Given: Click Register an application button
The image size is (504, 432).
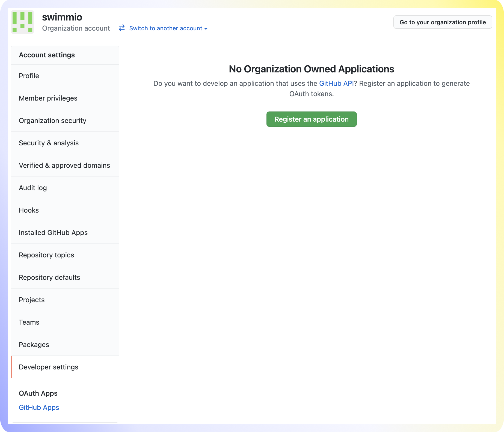Looking at the screenshot, I should (x=312, y=119).
